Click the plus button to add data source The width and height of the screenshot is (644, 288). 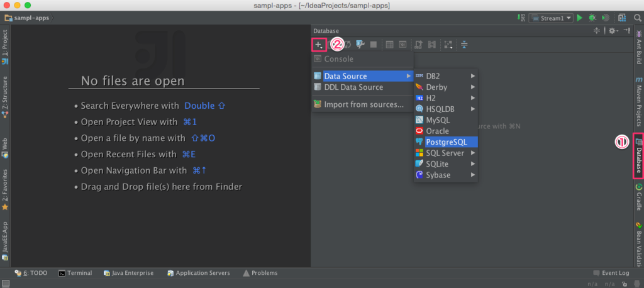click(319, 45)
